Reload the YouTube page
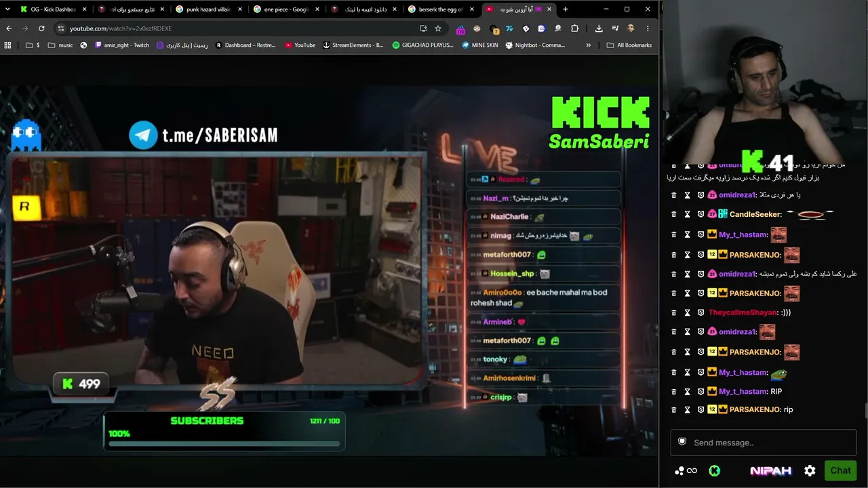868x488 pixels. point(41,28)
